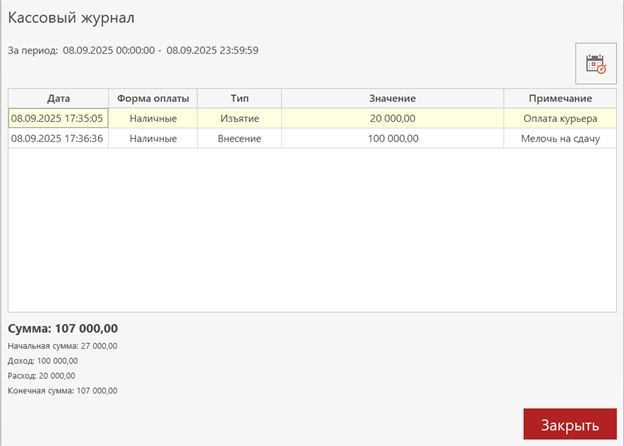Open the calendar period picker icon
This screenshot has width=624, height=446.
pos(595,64)
